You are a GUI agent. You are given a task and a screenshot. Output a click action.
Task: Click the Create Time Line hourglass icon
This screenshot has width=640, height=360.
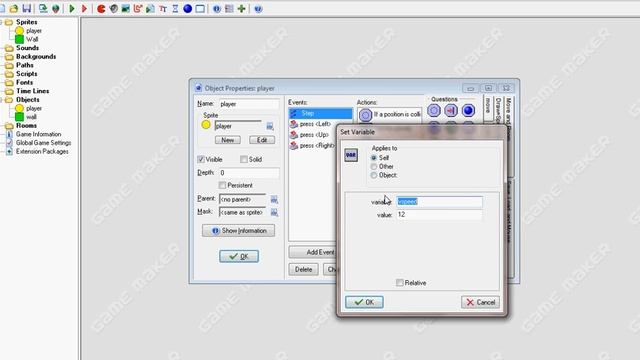pos(175,9)
